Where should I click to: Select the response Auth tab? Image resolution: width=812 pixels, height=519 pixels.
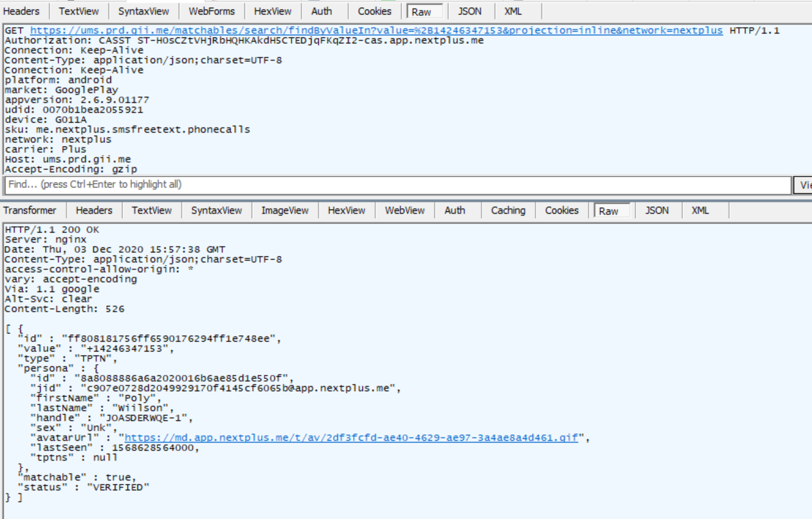click(x=455, y=210)
